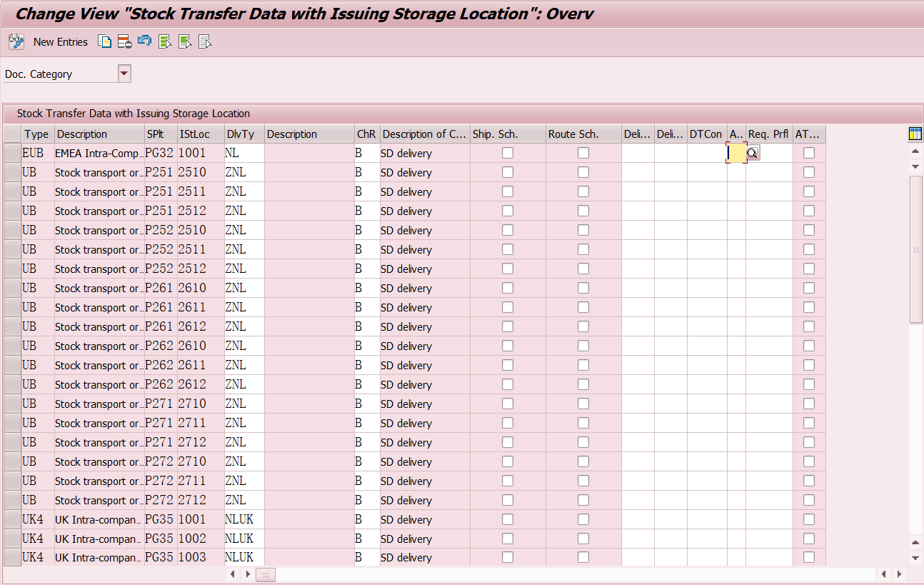Viewport: 924px width, 585px height.
Task: Click Req. Prfl field for P251 2510
Action: click(769, 172)
